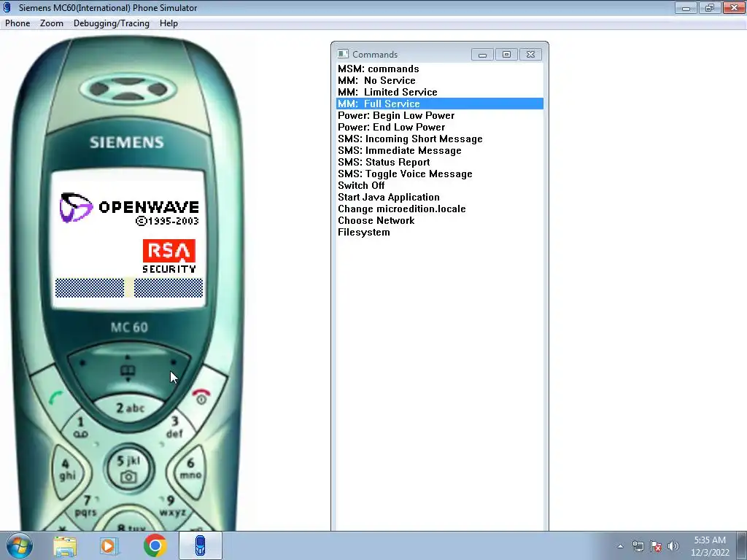Click the network tray icon
Screen dimensions: 747x560
(x=638, y=546)
